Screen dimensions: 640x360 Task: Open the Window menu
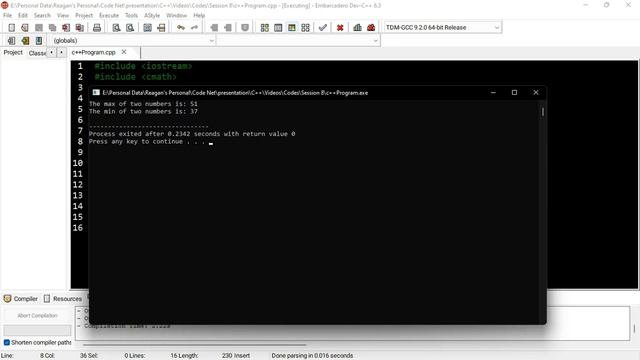[x=176, y=16]
